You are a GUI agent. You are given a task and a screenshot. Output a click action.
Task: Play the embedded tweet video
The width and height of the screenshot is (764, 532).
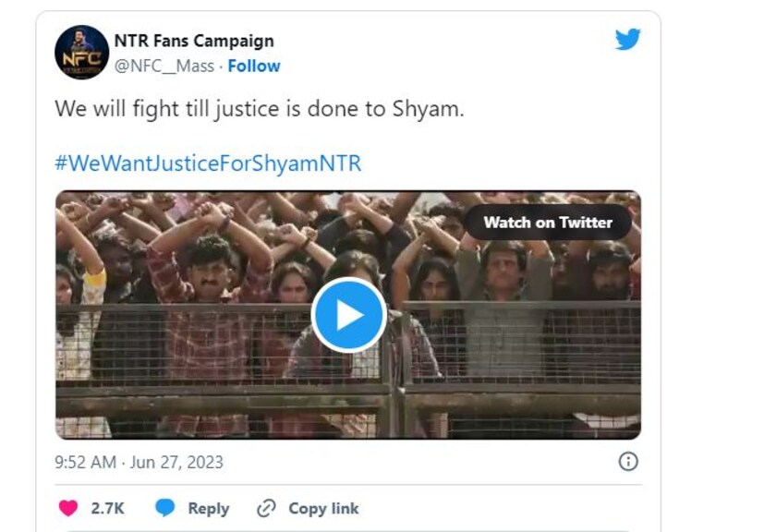348,315
